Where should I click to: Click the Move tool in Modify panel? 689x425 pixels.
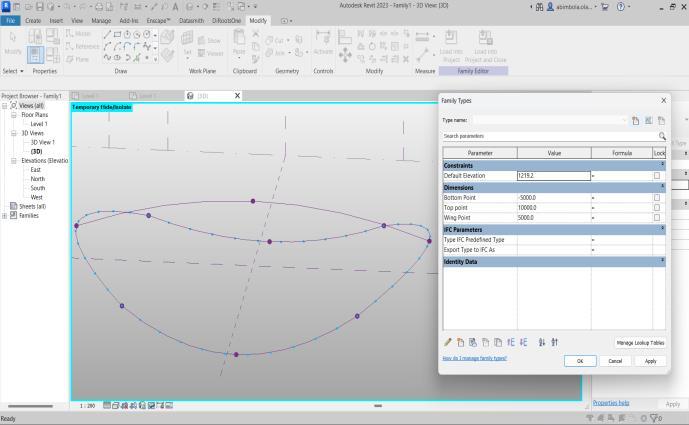tap(345, 55)
